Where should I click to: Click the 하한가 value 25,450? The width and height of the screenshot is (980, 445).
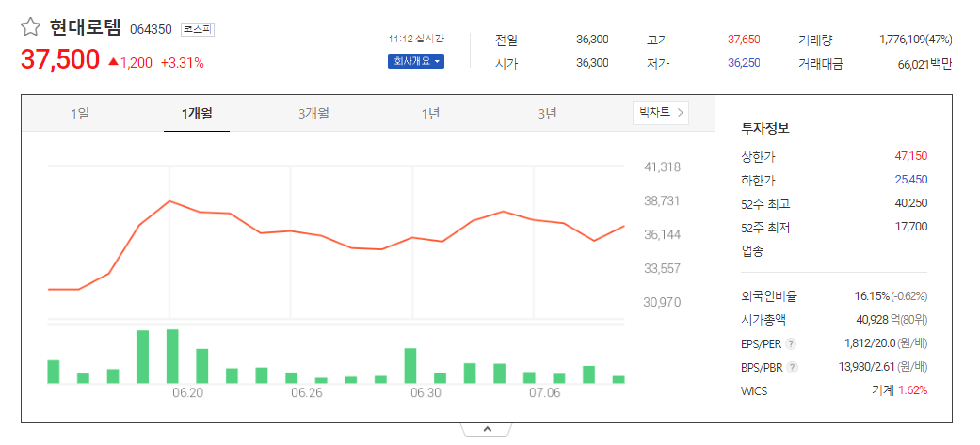click(911, 180)
